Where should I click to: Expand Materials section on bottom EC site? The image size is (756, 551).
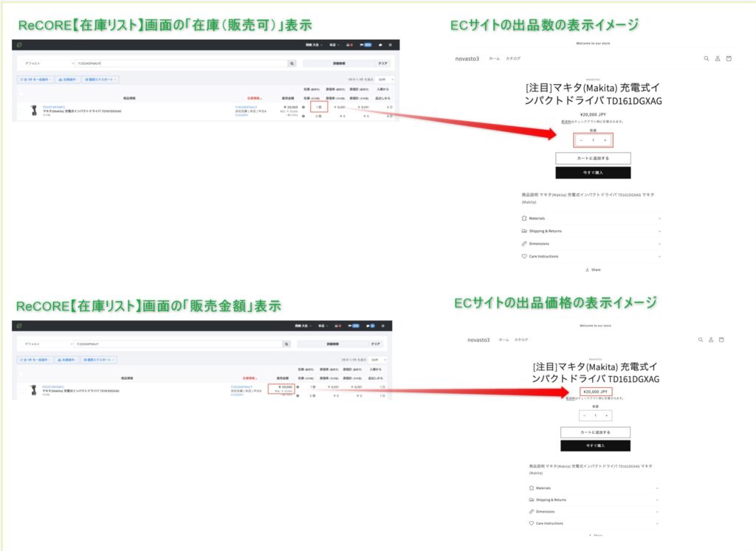594,488
